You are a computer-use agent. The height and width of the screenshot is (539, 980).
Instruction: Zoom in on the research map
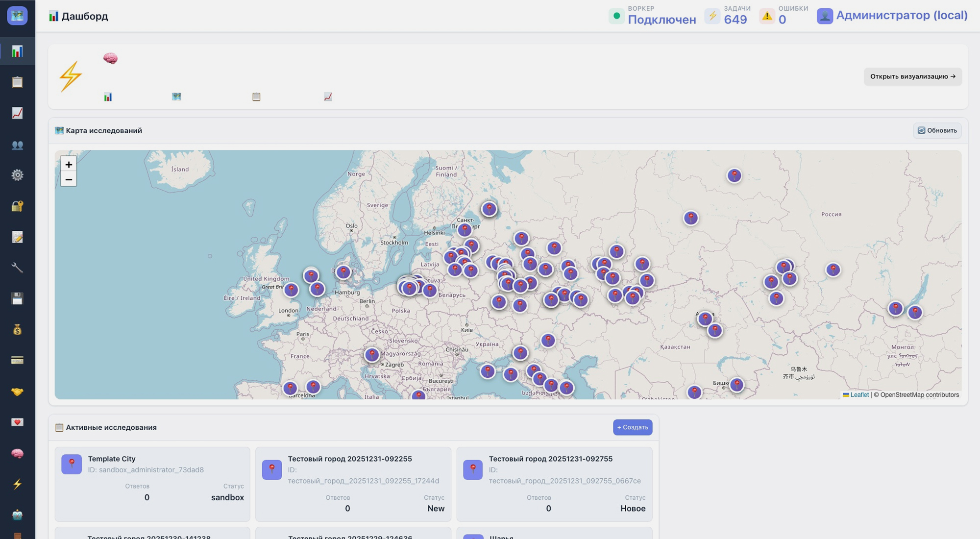coord(69,165)
